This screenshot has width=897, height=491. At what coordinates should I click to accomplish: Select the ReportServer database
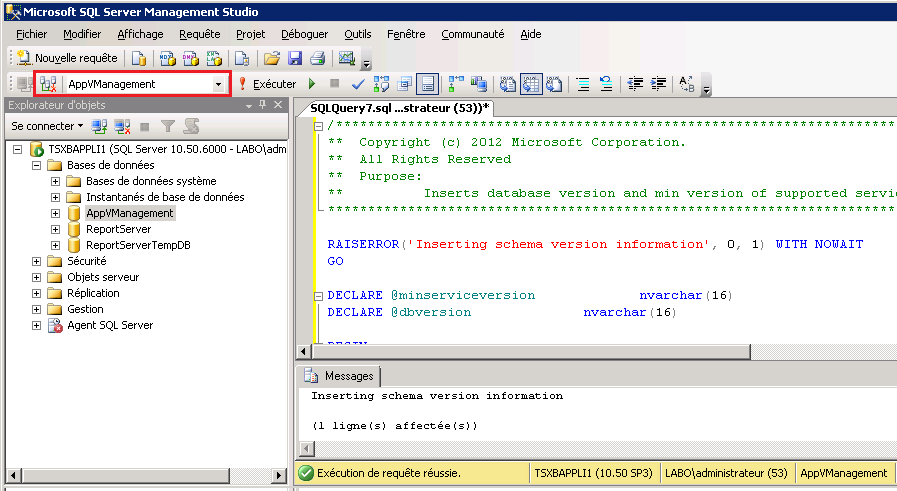tap(118, 229)
